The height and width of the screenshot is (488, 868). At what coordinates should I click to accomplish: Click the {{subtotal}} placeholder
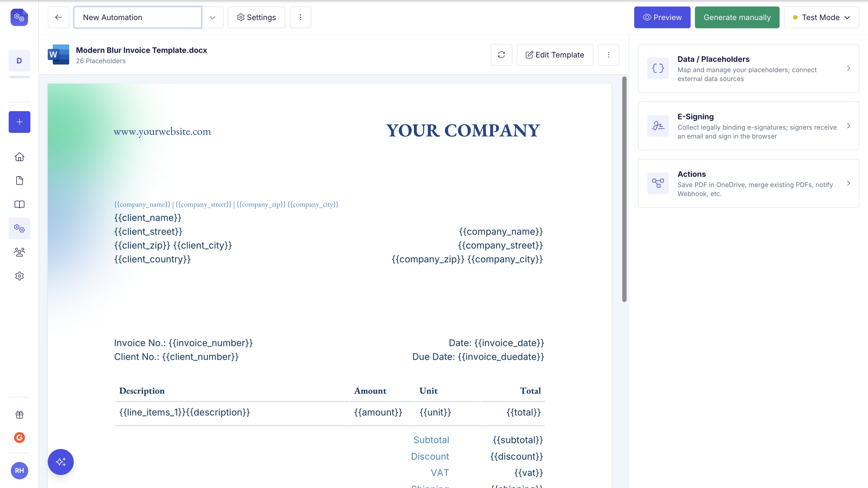tap(518, 440)
